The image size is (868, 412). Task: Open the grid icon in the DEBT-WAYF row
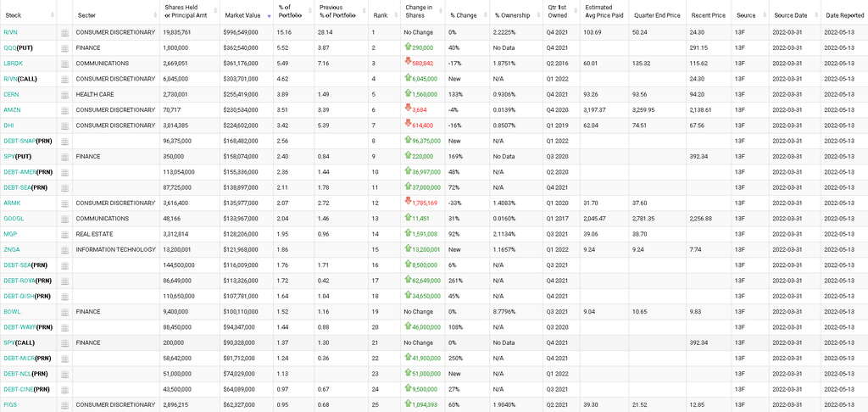pos(64,328)
